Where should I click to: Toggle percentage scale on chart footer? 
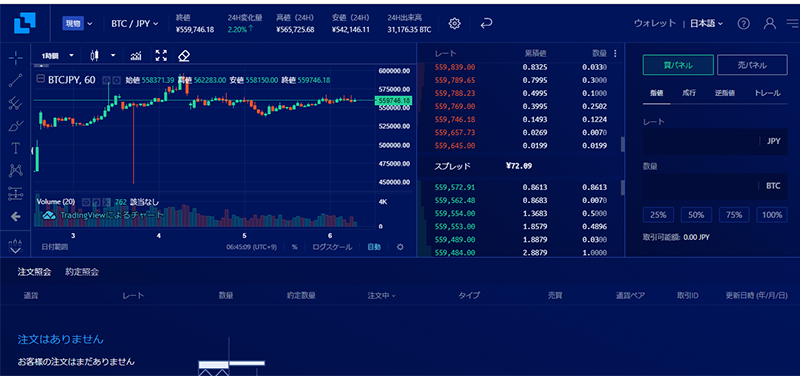[295, 247]
